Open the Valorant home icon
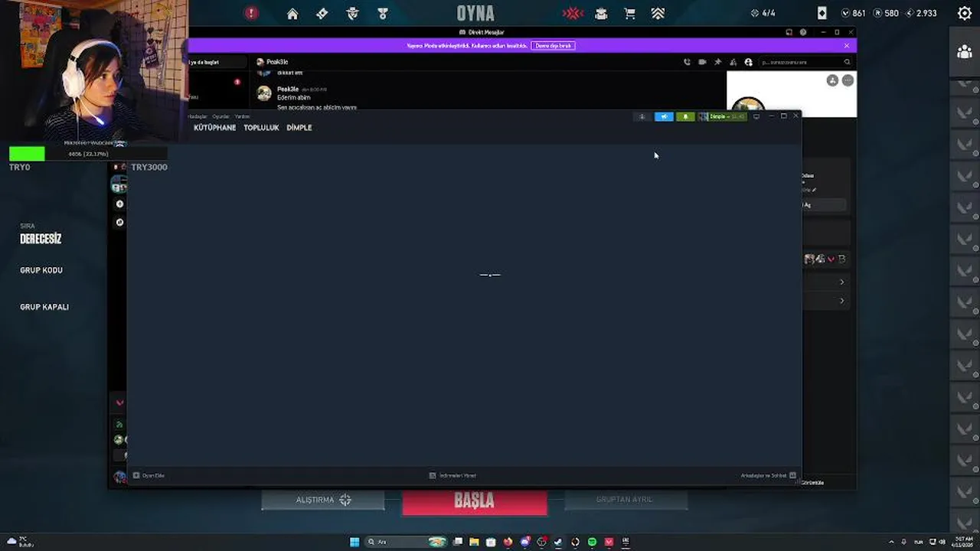 292,13
